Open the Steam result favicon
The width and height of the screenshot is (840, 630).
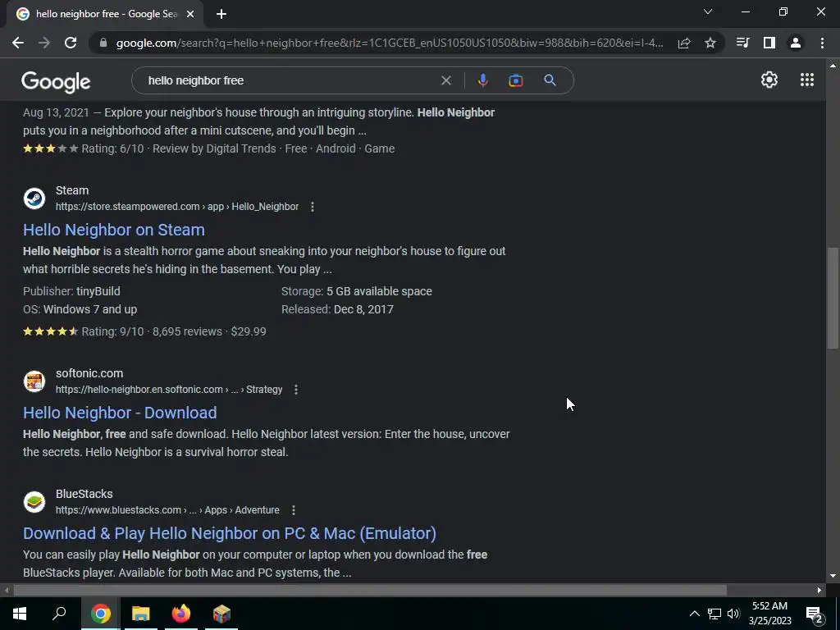coord(34,199)
